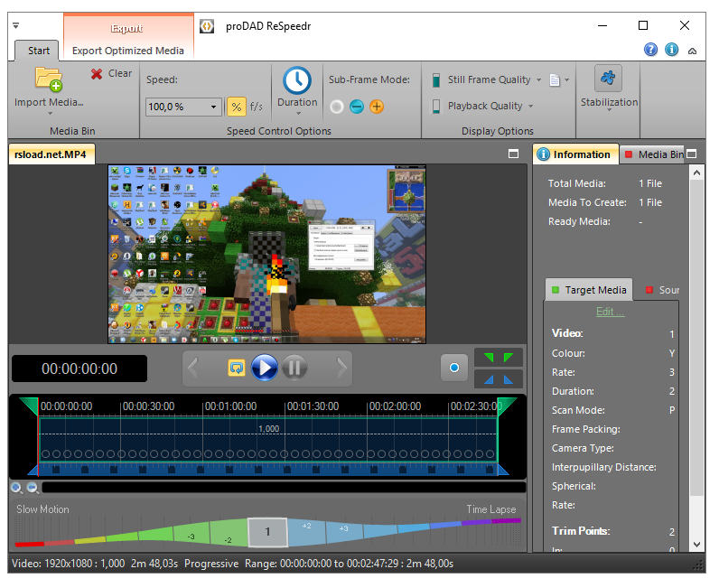The width and height of the screenshot is (719, 588).
Task: Click the Information panel up scroll arrow
Action: pyautogui.click(x=697, y=173)
